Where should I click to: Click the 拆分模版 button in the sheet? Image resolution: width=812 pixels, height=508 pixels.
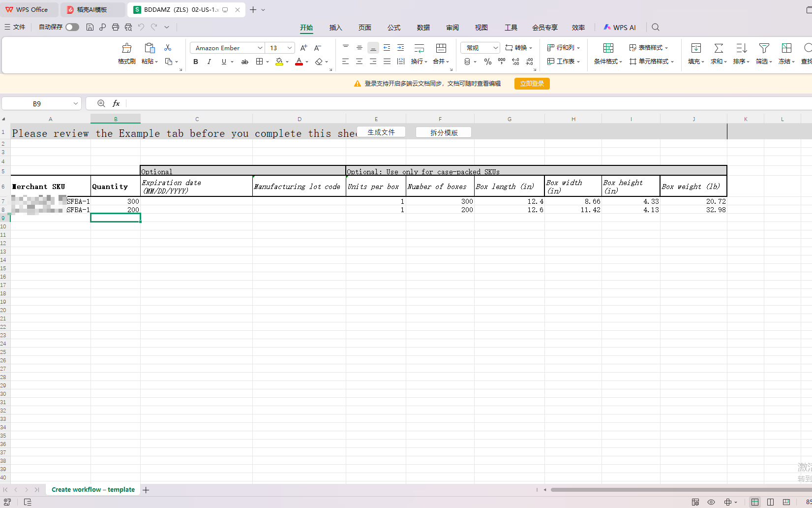click(444, 132)
